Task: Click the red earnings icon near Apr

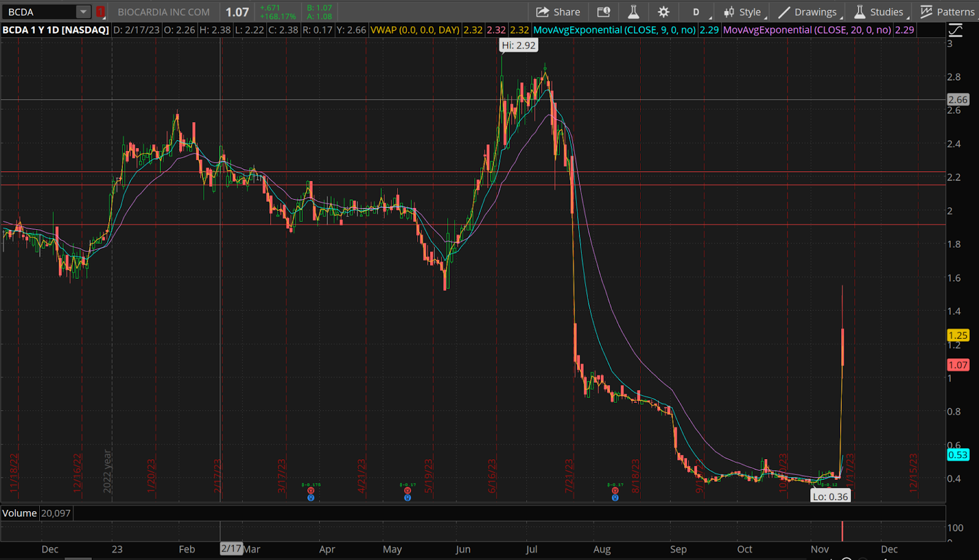Action: (311, 490)
